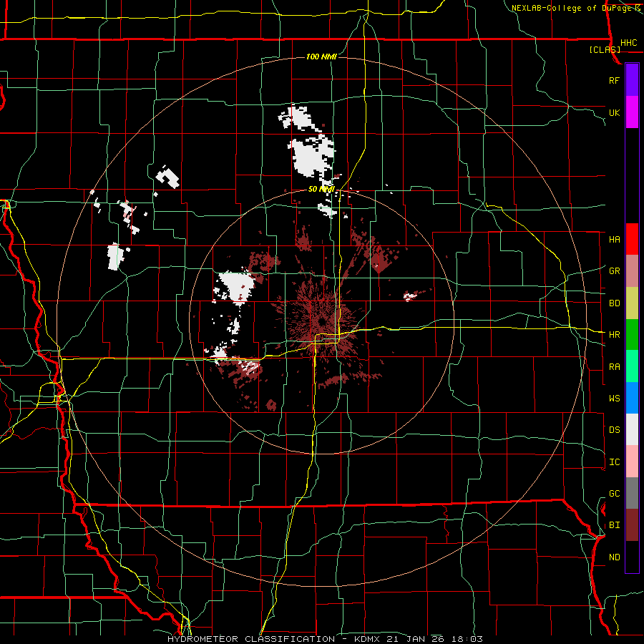Click the brown BI legend swatch
644x644 pixels.
click(x=632, y=525)
